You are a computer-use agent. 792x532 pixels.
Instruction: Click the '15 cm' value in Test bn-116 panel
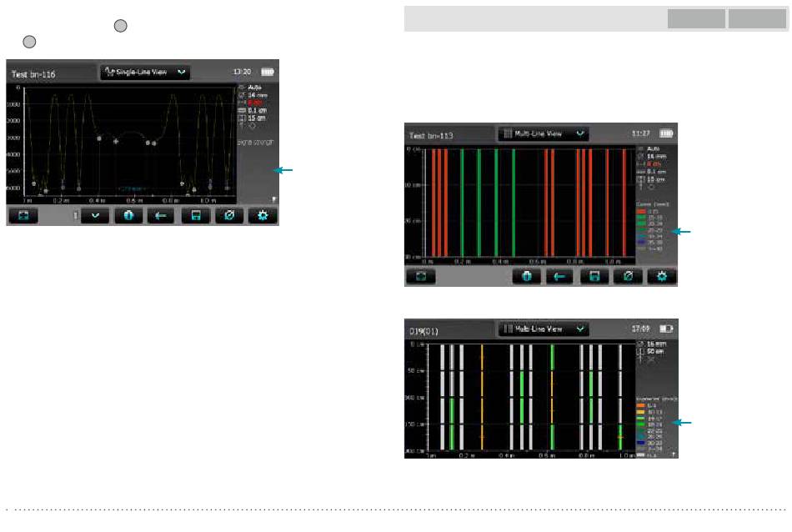point(257,118)
